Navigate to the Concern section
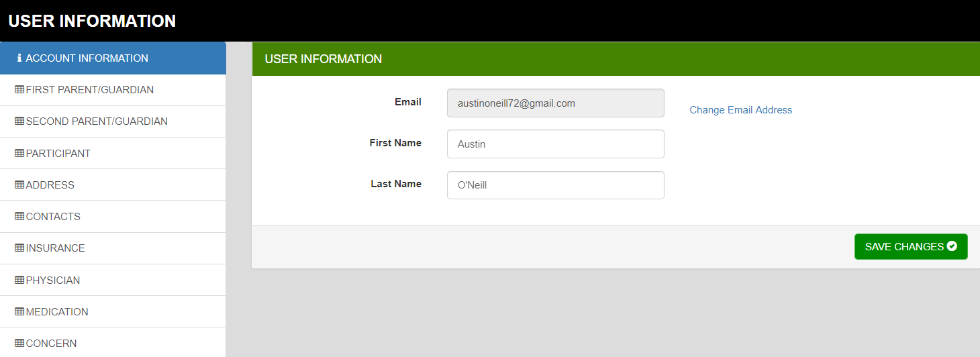 click(x=51, y=344)
